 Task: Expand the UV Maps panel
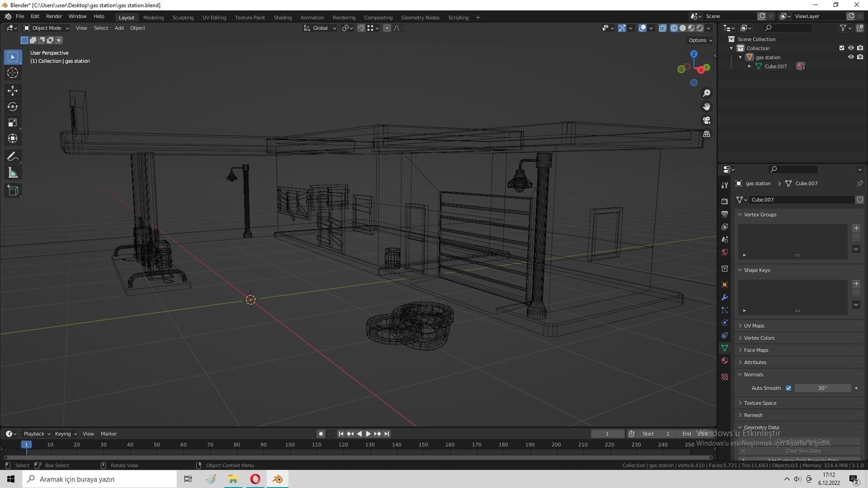(x=754, y=326)
